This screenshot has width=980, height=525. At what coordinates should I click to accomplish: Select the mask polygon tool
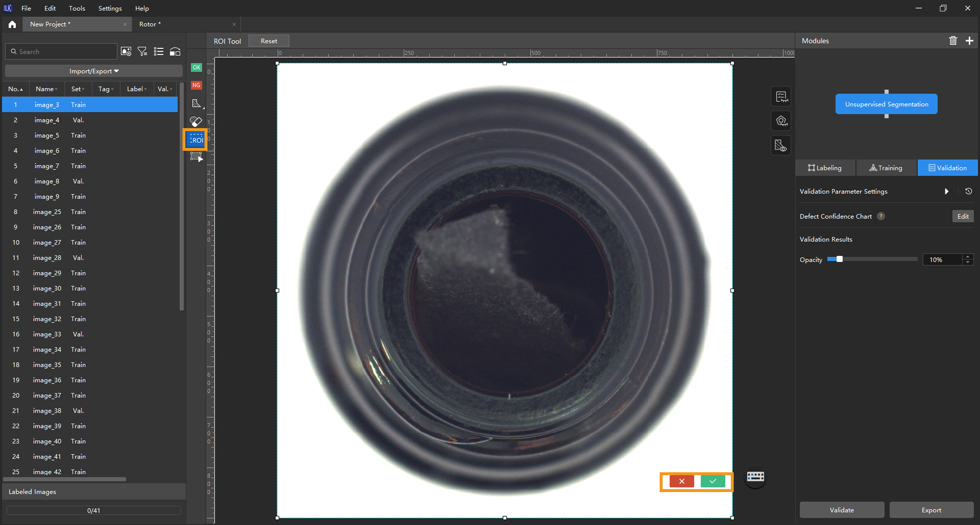pyautogui.click(x=196, y=103)
